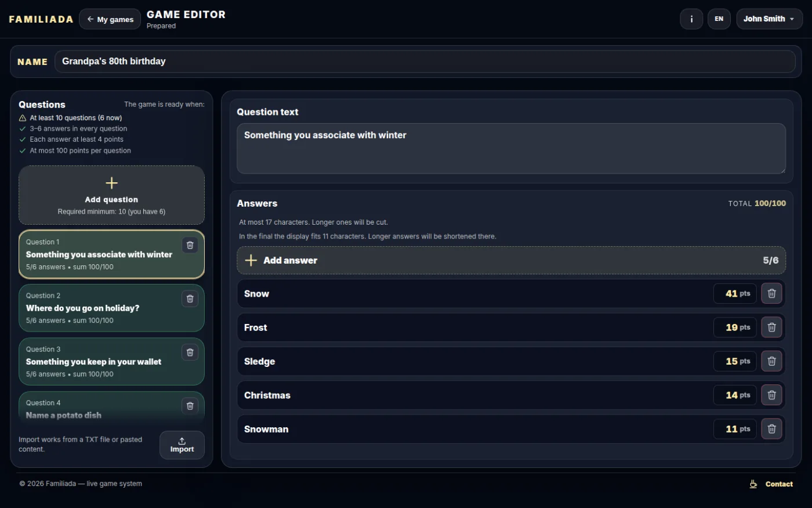812x508 pixels.
Task: Switch language using the EN button
Action: pyautogui.click(x=719, y=19)
